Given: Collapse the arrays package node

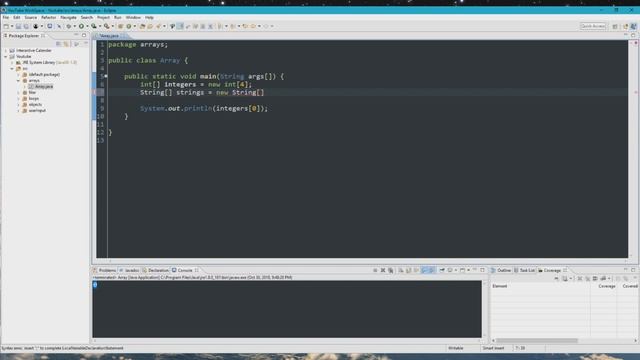Looking at the screenshot, I should coord(18,81).
